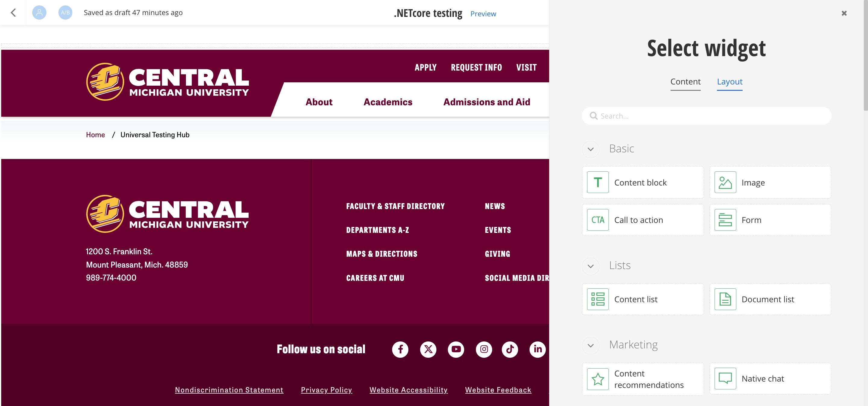
Task: Pick the Call to action CTA icon
Action: pos(598,220)
